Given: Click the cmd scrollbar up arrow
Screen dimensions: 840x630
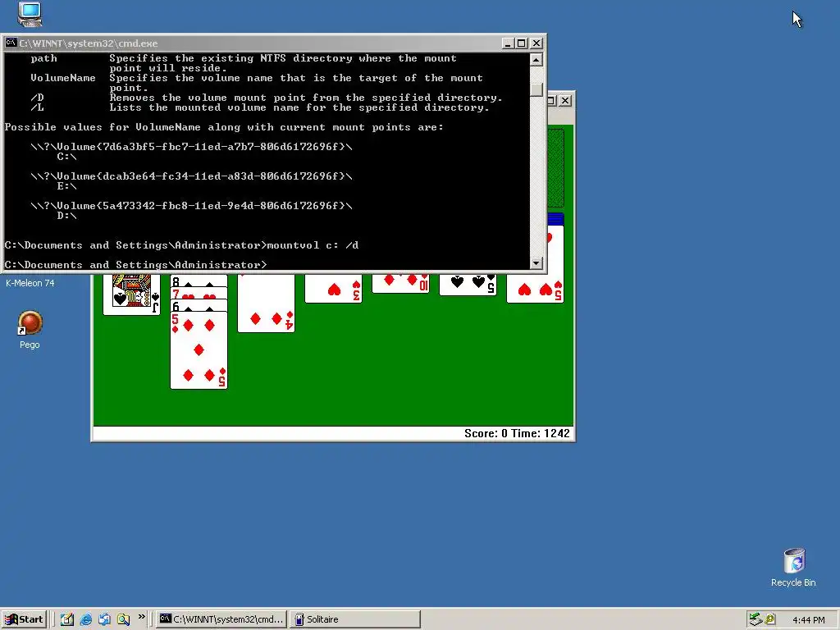Looking at the screenshot, I should [536, 59].
